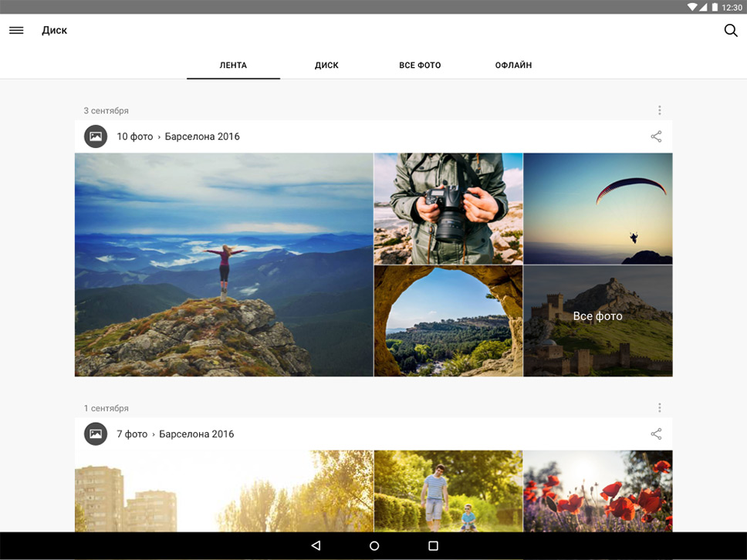This screenshot has width=747, height=560.
Task: Open the red poppies photo
Action: point(598,491)
